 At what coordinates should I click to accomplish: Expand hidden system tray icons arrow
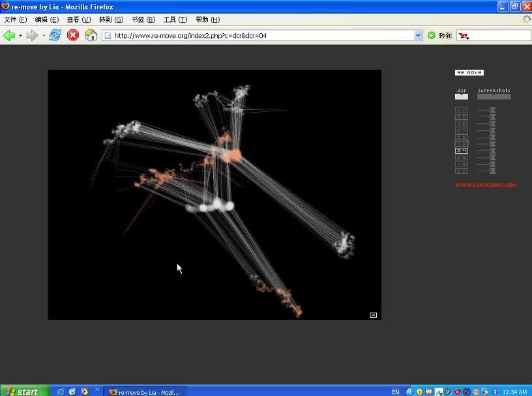click(x=410, y=392)
